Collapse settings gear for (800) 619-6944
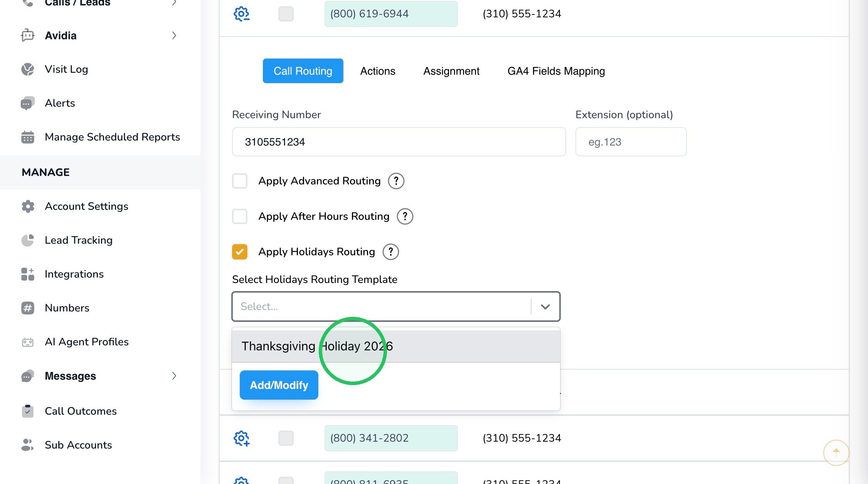Image resolution: width=868 pixels, height=484 pixels. coord(242,14)
